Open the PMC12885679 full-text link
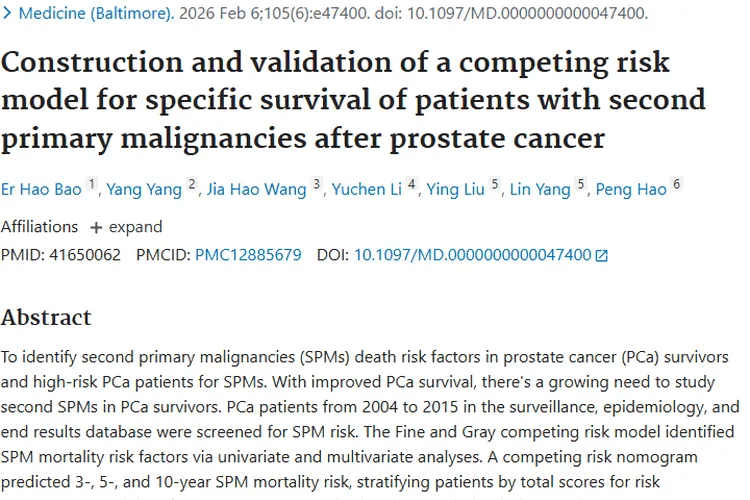This screenshot has height=500, width=750. pyautogui.click(x=248, y=255)
